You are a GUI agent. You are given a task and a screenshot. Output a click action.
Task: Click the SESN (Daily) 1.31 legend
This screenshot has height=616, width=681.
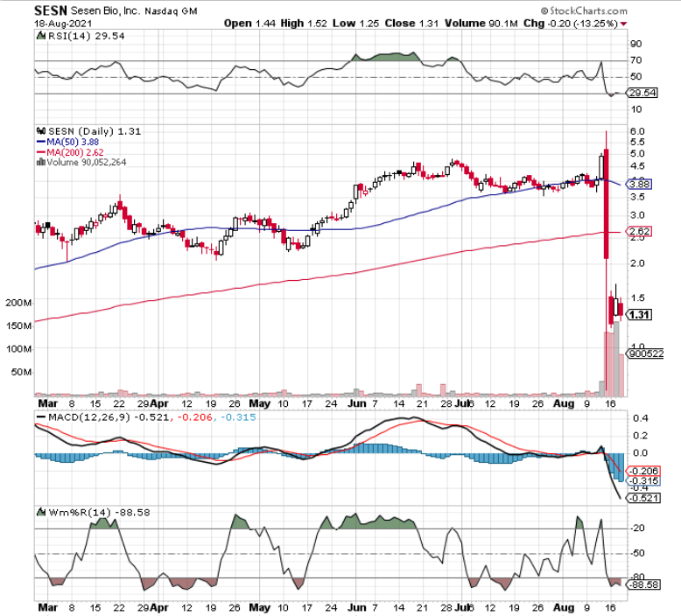(x=95, y=131)
